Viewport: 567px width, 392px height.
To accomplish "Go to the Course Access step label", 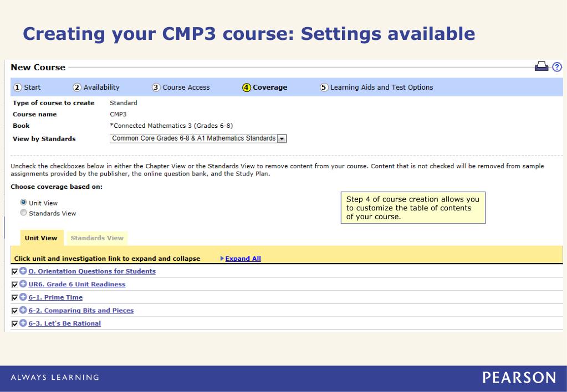I will click(186, 87).
